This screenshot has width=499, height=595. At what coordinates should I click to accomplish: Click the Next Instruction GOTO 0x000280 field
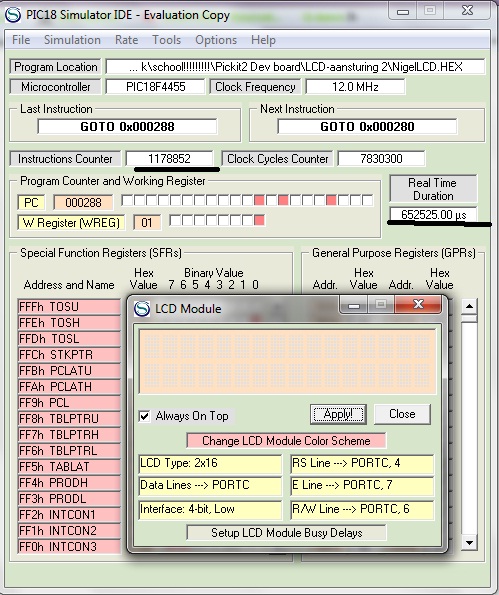click(x=367, y=126)
